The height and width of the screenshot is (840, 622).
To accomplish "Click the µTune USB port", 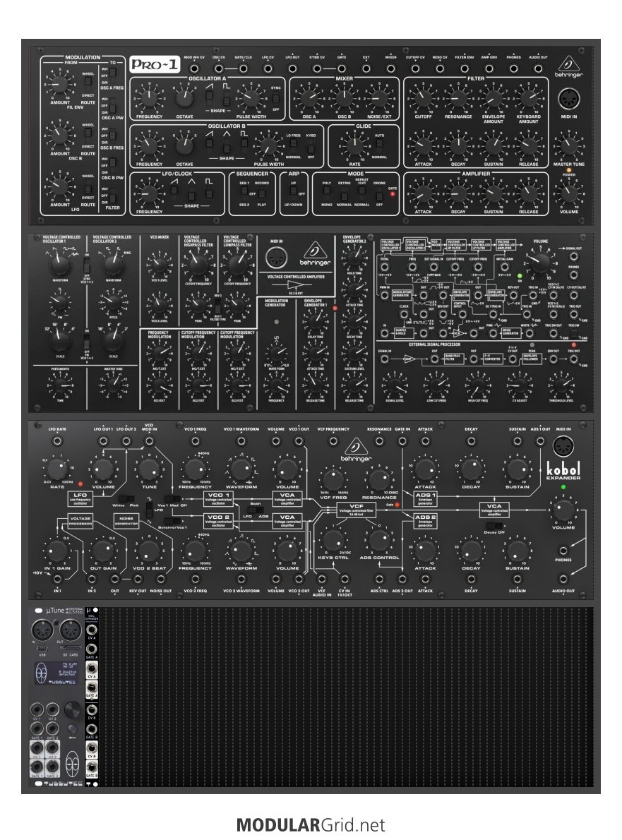I will 42,649.
